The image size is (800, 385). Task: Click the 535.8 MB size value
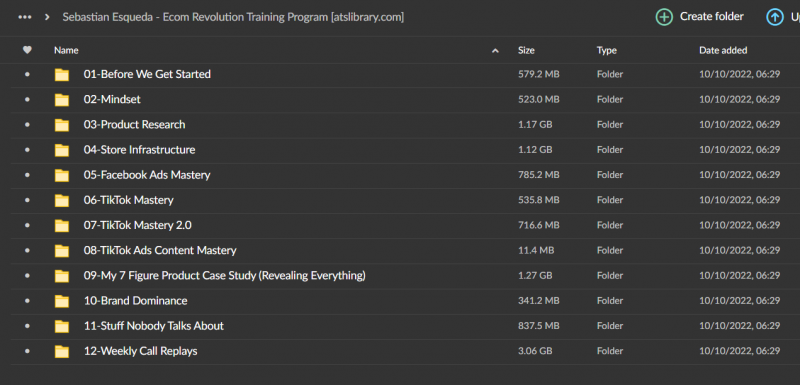tap(539, 200)
